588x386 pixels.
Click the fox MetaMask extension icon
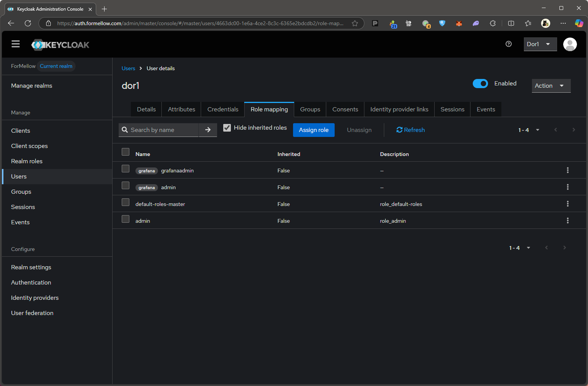459,23
